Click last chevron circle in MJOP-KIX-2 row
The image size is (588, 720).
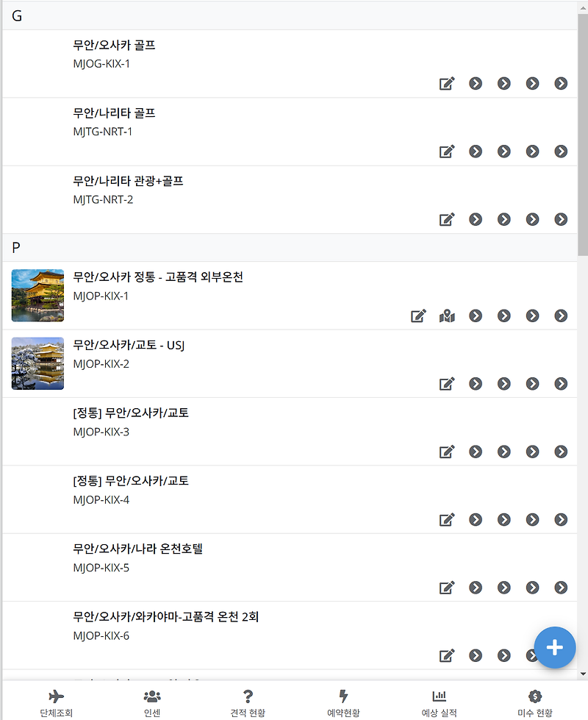pyautogui.click(x=561, y=384)
